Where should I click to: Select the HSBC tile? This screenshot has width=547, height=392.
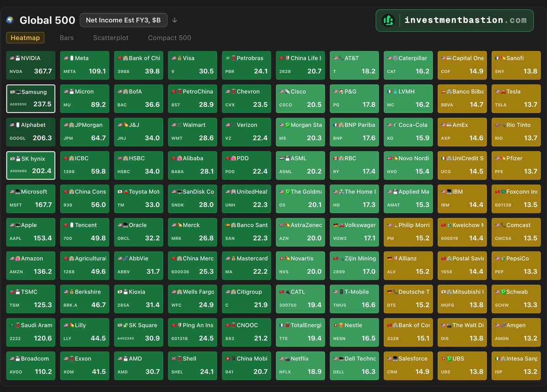point(139,165)
